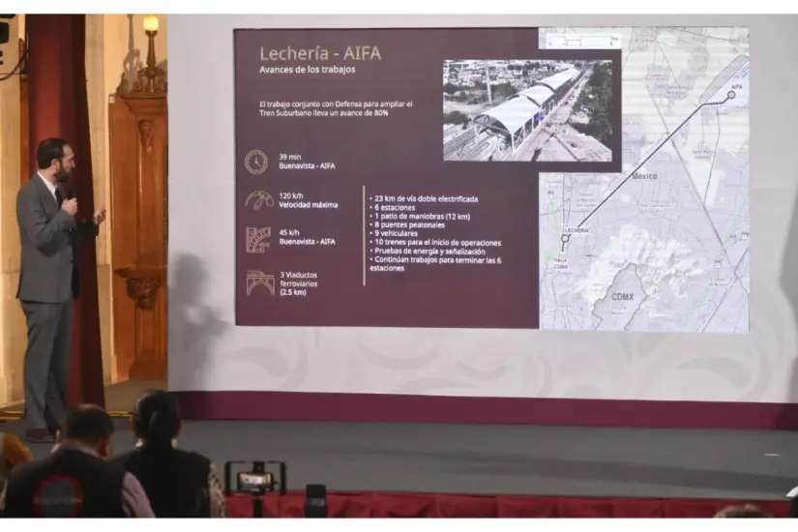
Task: Click the '39 min' travel time value
Action: coord(289,157)
